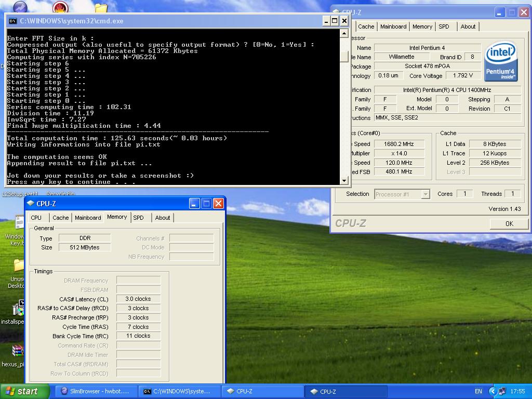Click memory Size field 512 MBytes

click(85, 247)
